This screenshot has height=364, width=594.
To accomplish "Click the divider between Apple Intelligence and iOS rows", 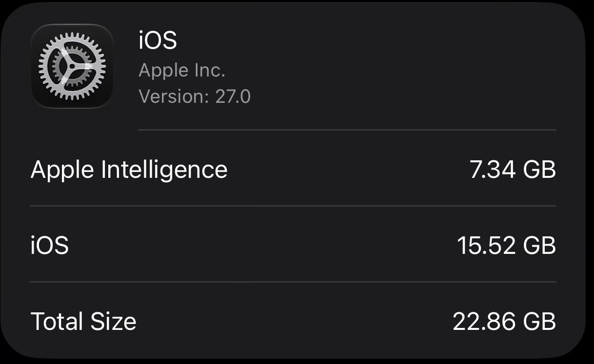I will (293, 206).
